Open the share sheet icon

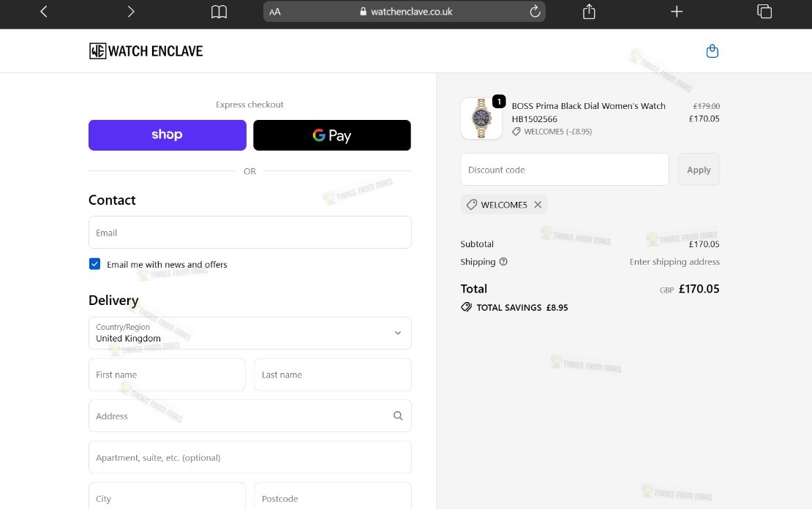click(x=589, y=12)
